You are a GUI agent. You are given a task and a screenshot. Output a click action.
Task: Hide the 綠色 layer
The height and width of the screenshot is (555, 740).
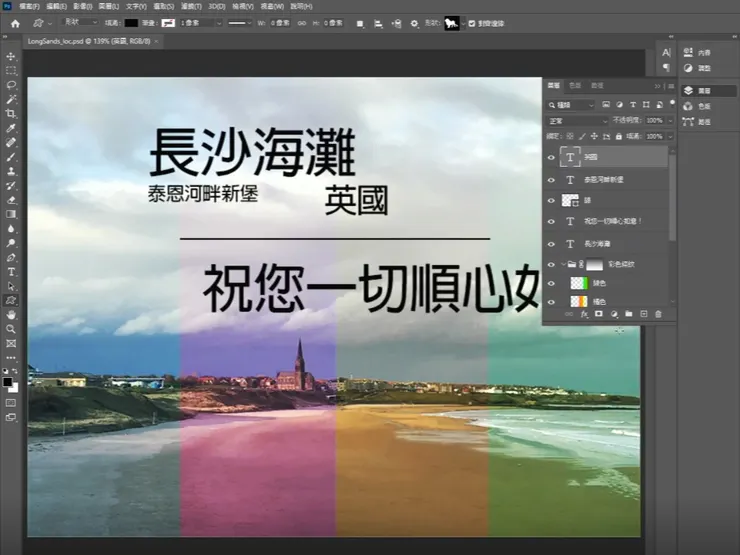click(x=551, y=283)
